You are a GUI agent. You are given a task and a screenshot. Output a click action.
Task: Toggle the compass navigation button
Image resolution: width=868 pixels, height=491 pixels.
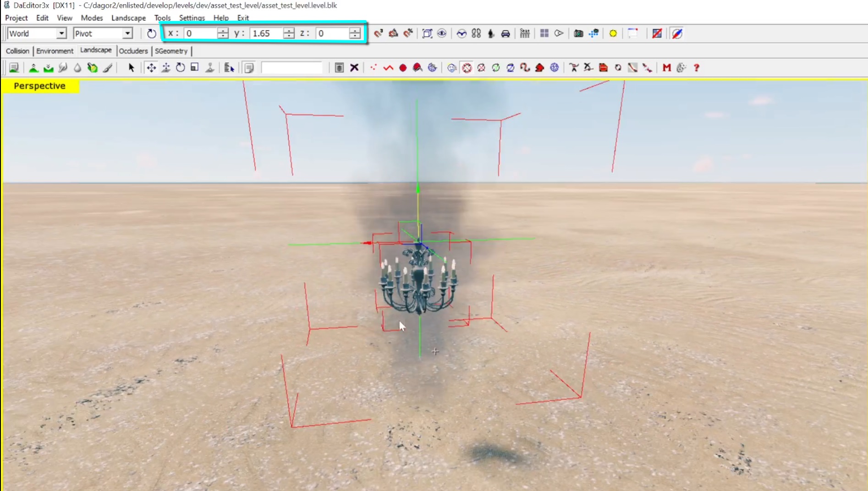[x=677, y=33]
